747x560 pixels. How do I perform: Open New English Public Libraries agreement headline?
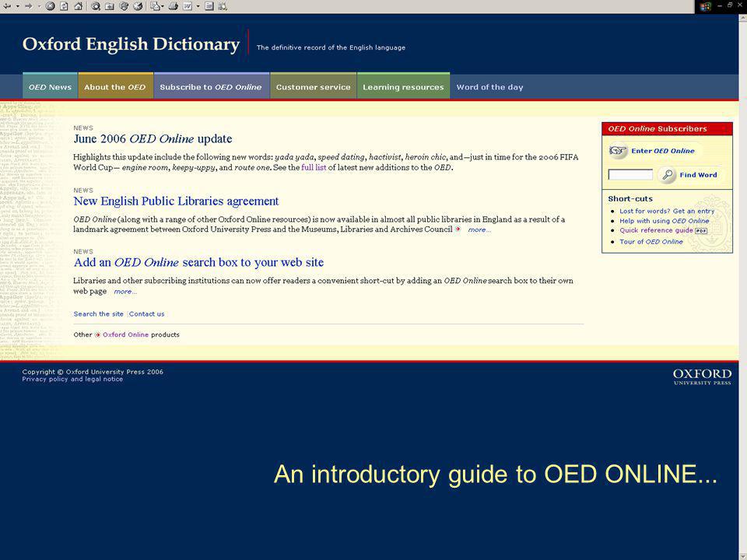coord(176,201)
